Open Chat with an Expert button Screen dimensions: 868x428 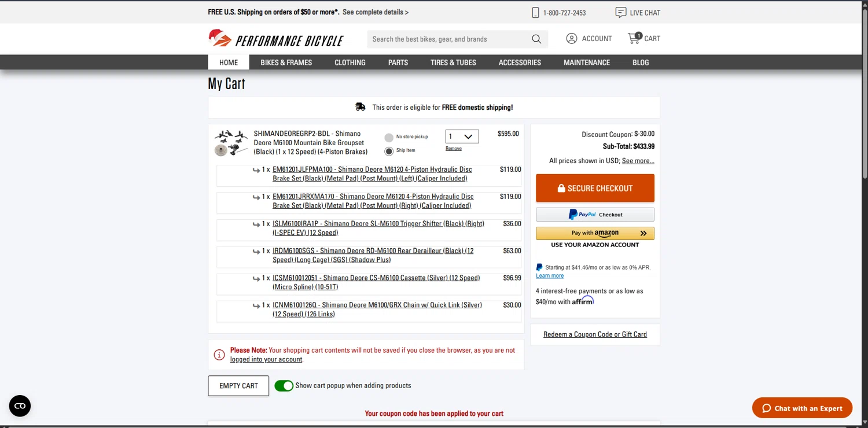point(802,408)
